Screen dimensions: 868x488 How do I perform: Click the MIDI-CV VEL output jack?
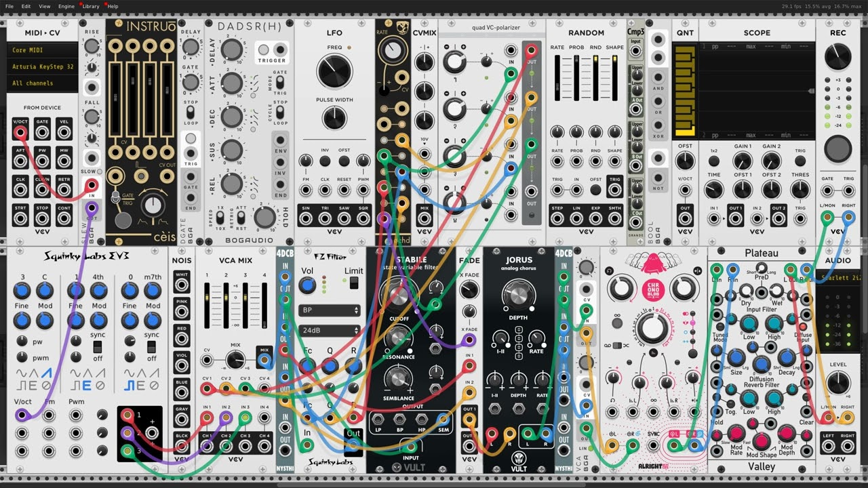pos(64,132)
